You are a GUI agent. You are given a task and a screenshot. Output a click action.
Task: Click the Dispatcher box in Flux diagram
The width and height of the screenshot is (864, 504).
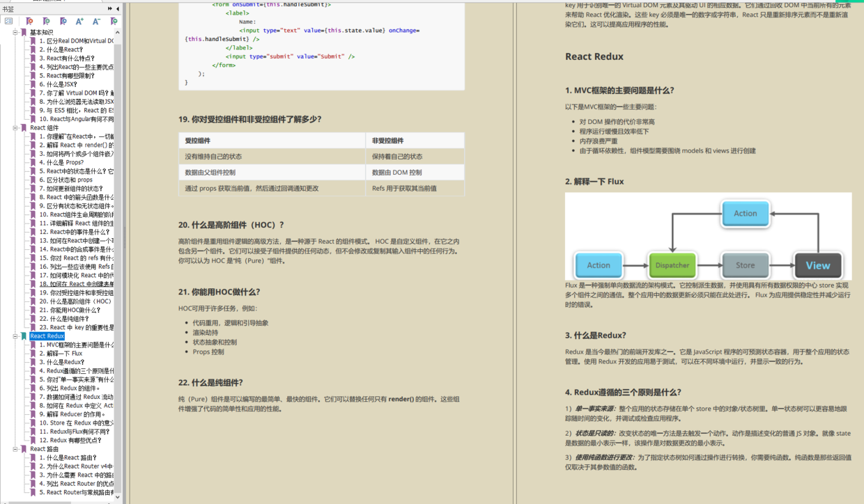pos(672,265)
